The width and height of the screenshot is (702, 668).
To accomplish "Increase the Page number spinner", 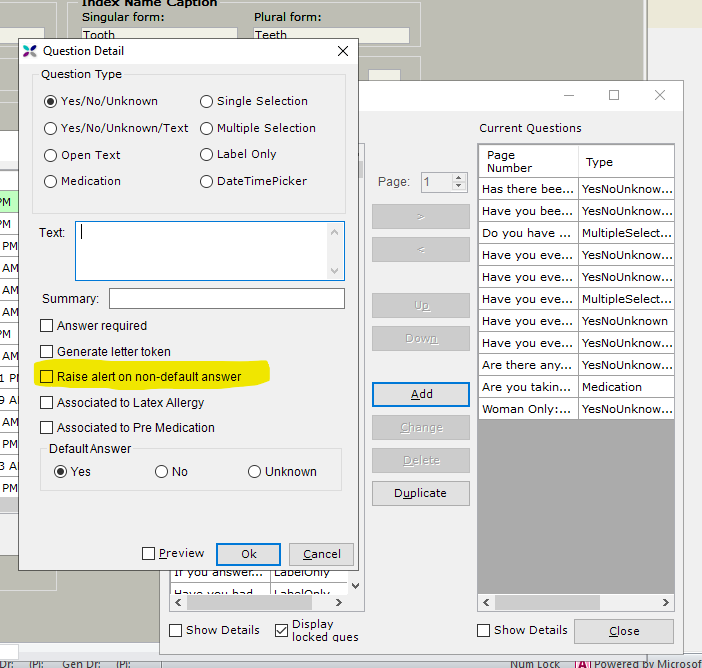I will [459, 178].
